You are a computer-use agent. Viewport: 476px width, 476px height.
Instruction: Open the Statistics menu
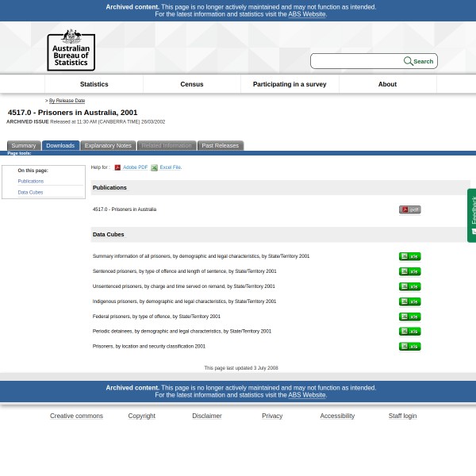(x=94, y=84)
